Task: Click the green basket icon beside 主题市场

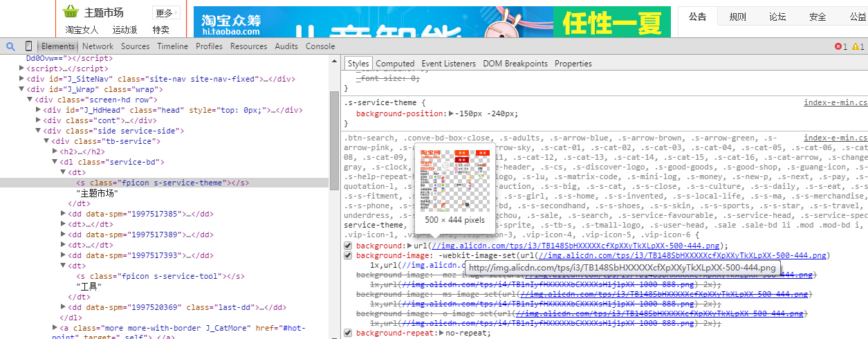Action: [x=70, y=12]
